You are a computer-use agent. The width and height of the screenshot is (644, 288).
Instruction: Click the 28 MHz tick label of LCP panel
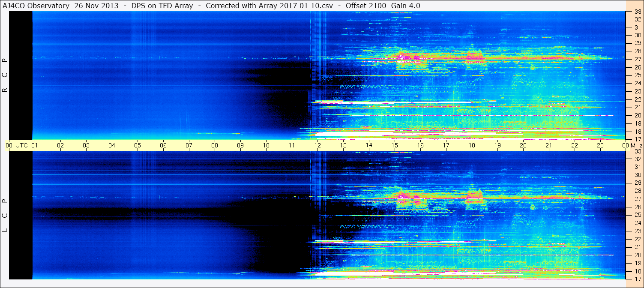pyautogui.click(x=638, y=191)
